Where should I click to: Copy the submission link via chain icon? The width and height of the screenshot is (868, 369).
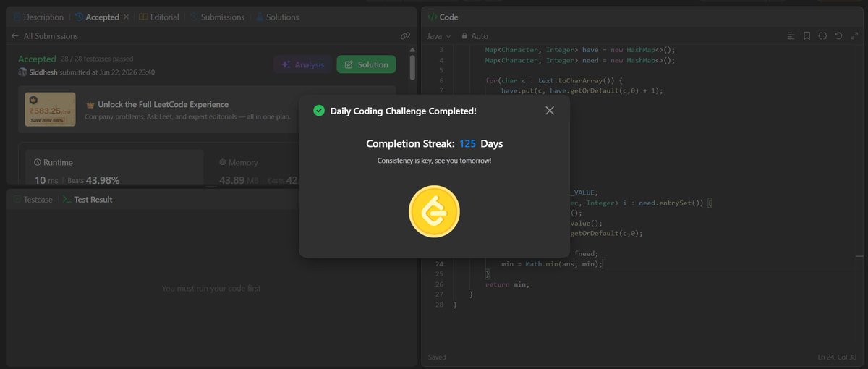(x=406, y=35)
